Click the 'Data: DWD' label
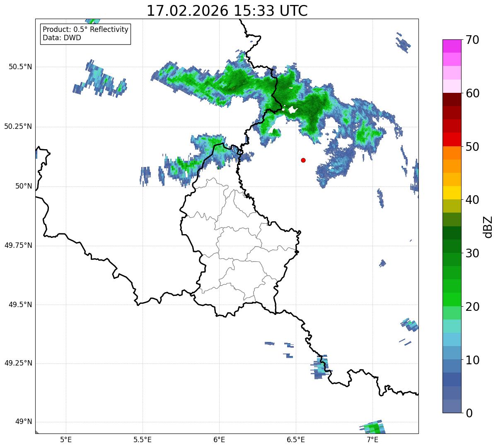The height and width of the screenshot is (448, 498). click(62, 38)
